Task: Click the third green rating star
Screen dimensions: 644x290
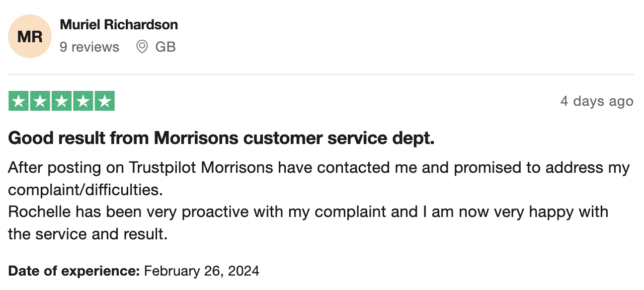Action: pyautogui.click(x=62, y=101)
